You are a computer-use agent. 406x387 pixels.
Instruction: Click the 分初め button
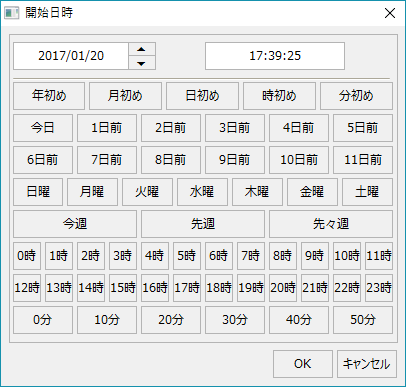click(356, 96)
